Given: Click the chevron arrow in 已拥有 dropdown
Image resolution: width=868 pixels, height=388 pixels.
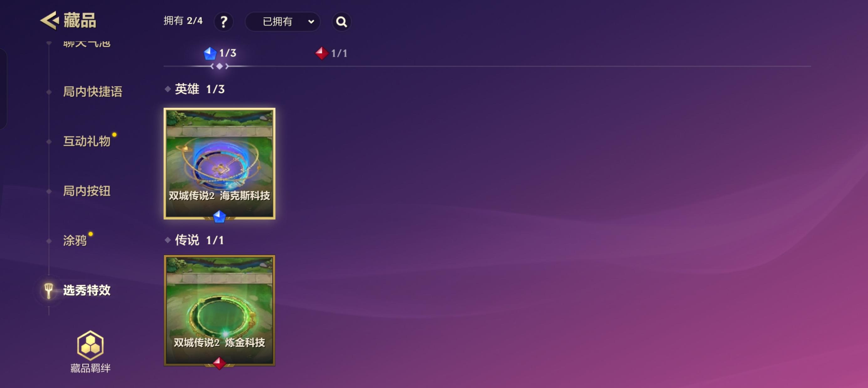Looking at the screenshot, I should point(311,22).
